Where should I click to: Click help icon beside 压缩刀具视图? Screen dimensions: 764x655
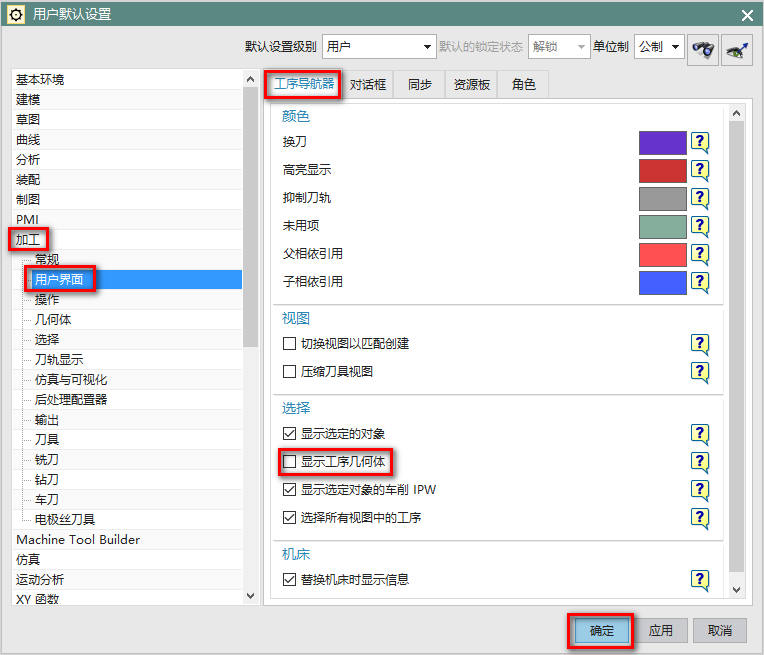[x=700, y=372]
